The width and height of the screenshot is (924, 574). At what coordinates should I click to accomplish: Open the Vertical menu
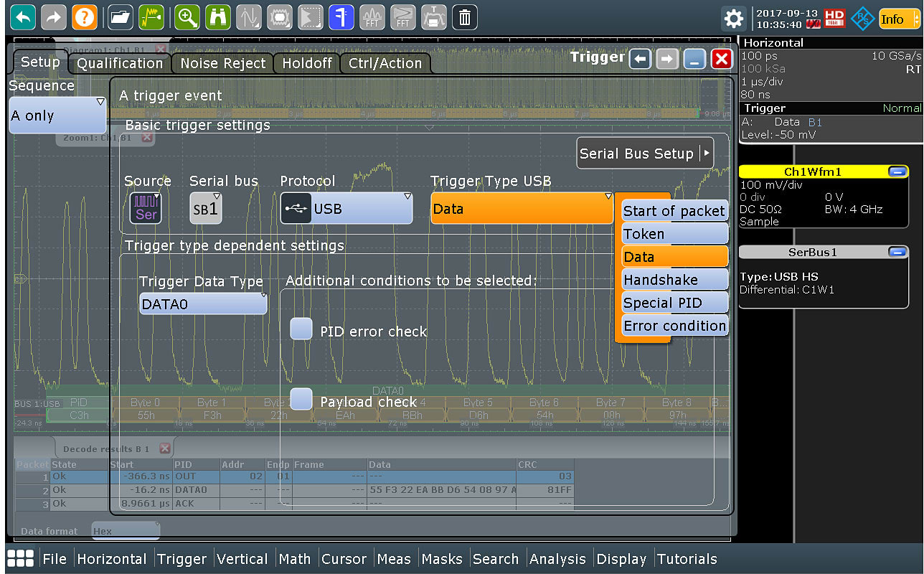click(x=242, y=559)
